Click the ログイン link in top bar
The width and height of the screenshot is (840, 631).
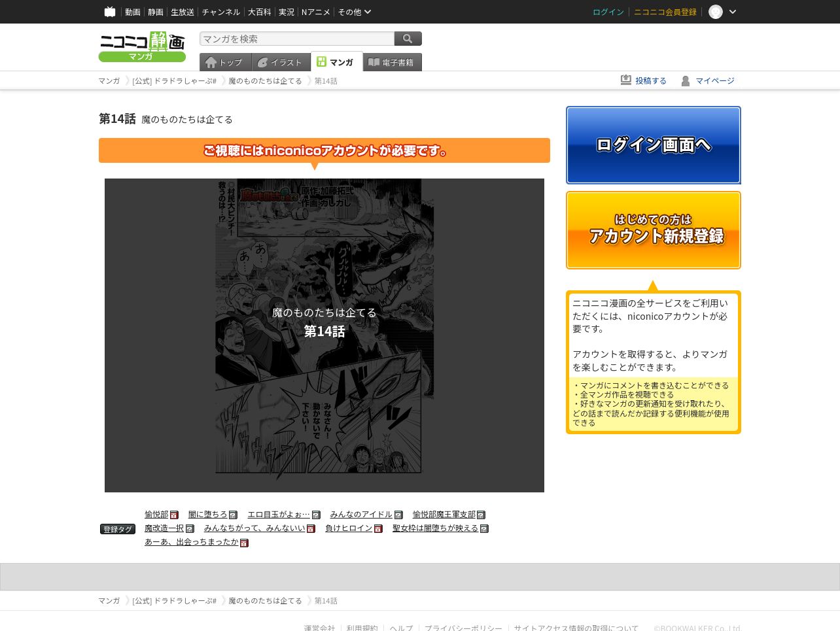[x=608, y=12]
